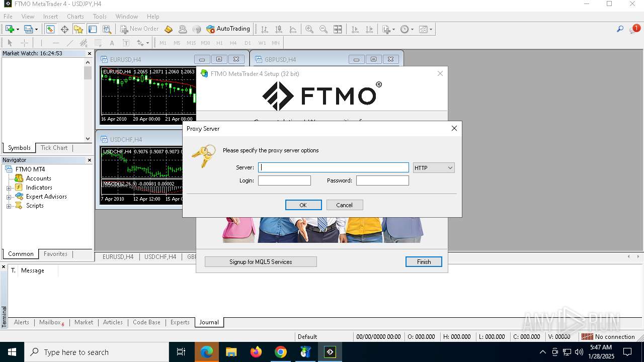Click the search magnifier icon at top right

tap(620, 29)
